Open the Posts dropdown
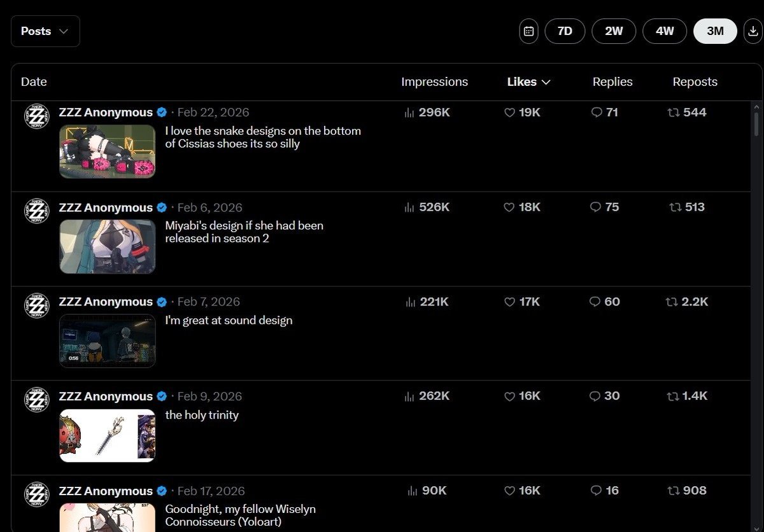The width and height of the screenshot is (764, 532). 45,31
